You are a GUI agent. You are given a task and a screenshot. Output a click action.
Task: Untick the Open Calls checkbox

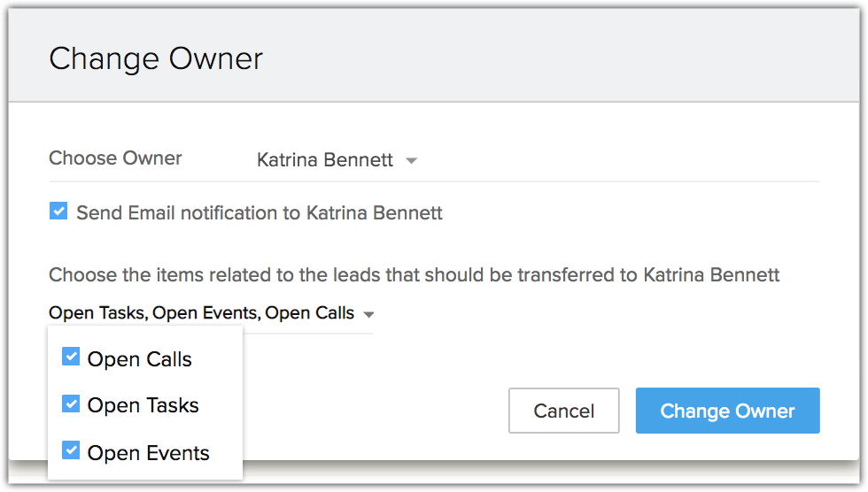point(71,357)
